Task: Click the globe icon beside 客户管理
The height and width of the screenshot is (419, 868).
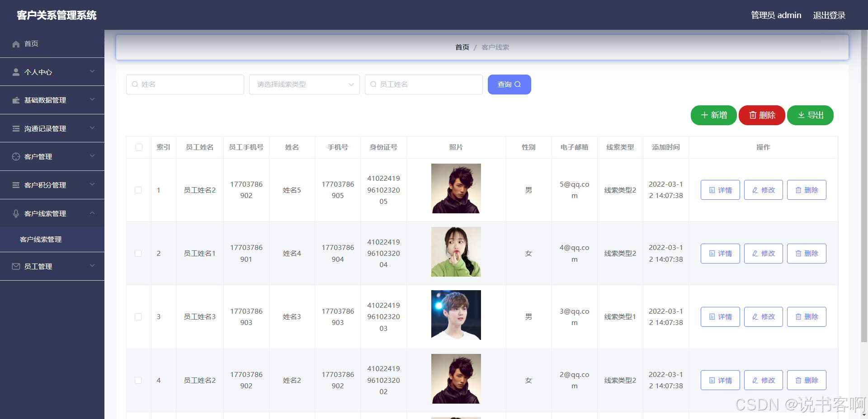Action: point(16,156)
